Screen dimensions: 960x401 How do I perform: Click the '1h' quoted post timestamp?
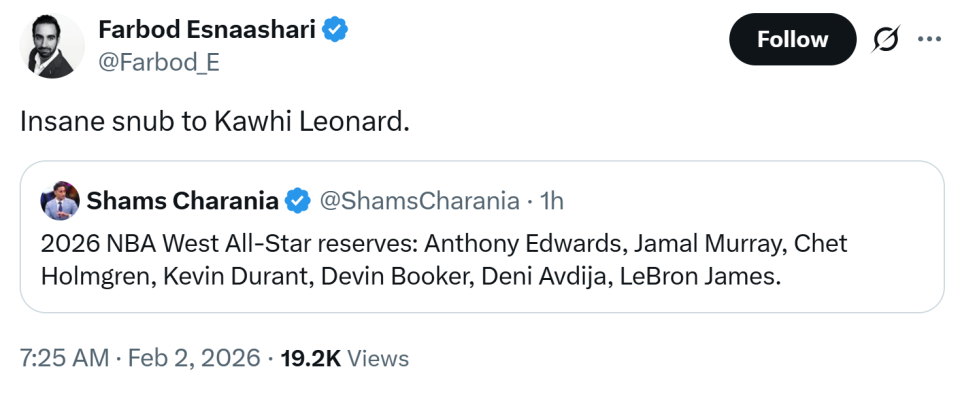pyautogui.click(x=551, y=201)
